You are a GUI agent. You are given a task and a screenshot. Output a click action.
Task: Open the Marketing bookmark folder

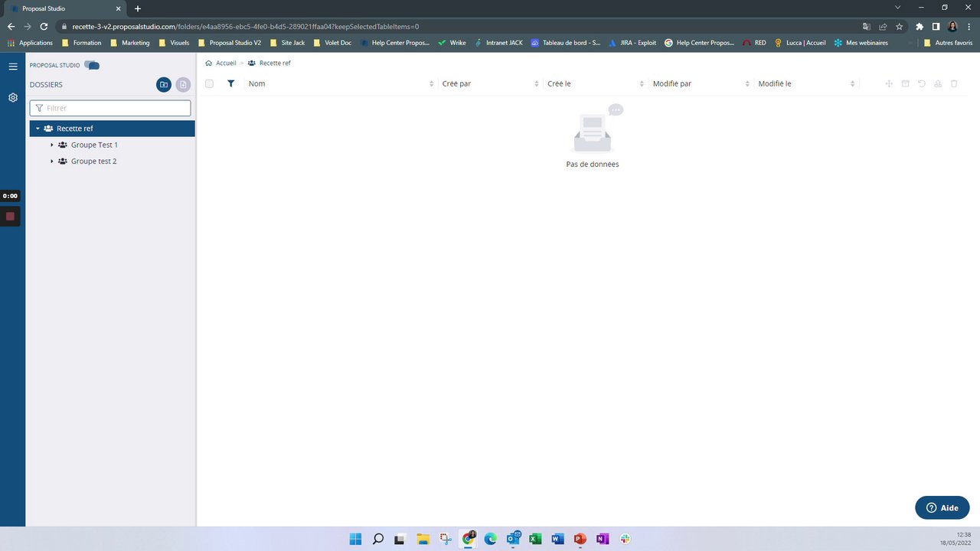tap(129, 43)
